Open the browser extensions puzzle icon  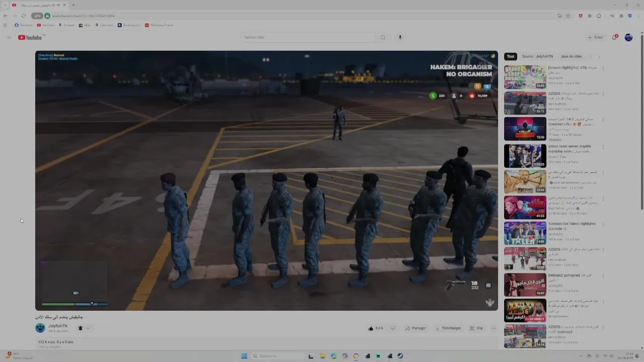[599, 16]
